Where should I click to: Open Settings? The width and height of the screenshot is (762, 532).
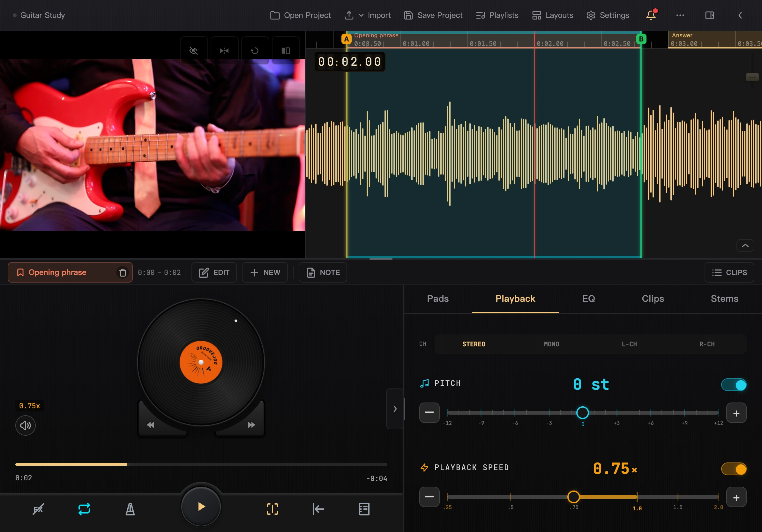608,15
